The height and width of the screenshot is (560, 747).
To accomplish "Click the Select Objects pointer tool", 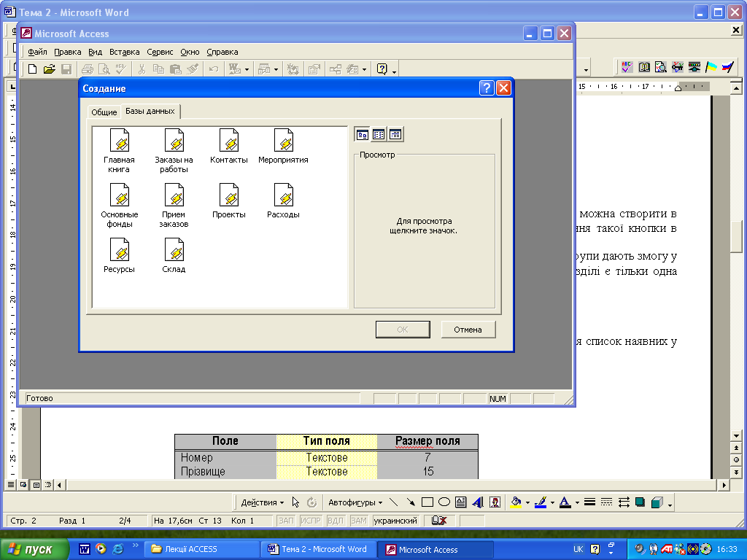I will [x=295, y=502].
